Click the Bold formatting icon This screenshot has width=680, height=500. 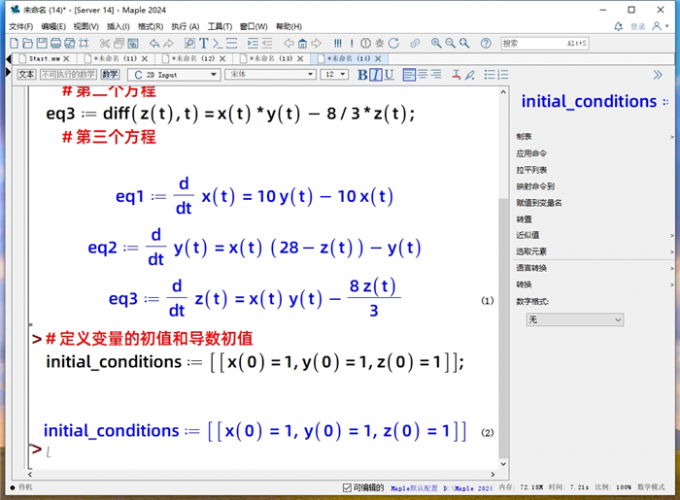click(363, 75)
